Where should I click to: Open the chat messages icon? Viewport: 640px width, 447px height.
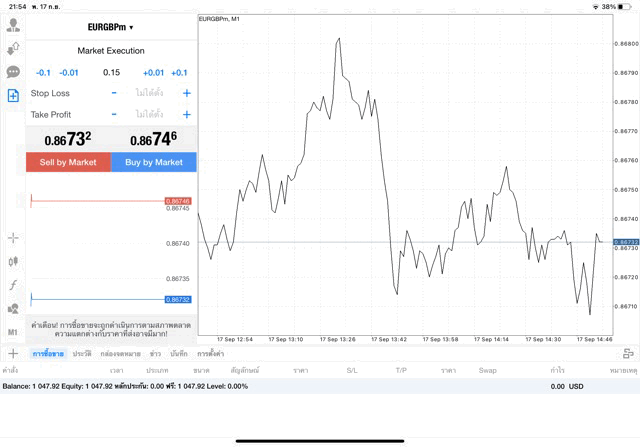(x=13, y=72)
